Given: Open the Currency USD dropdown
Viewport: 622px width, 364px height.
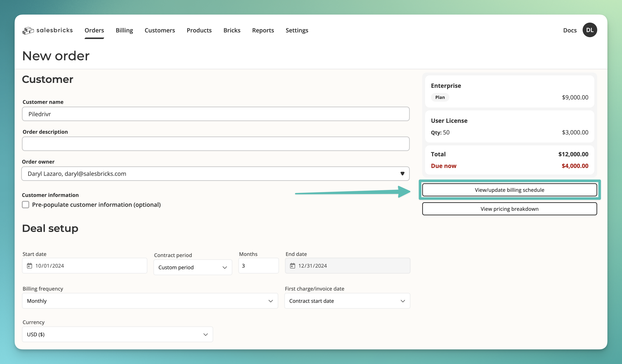Looking at the screenshot, I should [117, 334].
